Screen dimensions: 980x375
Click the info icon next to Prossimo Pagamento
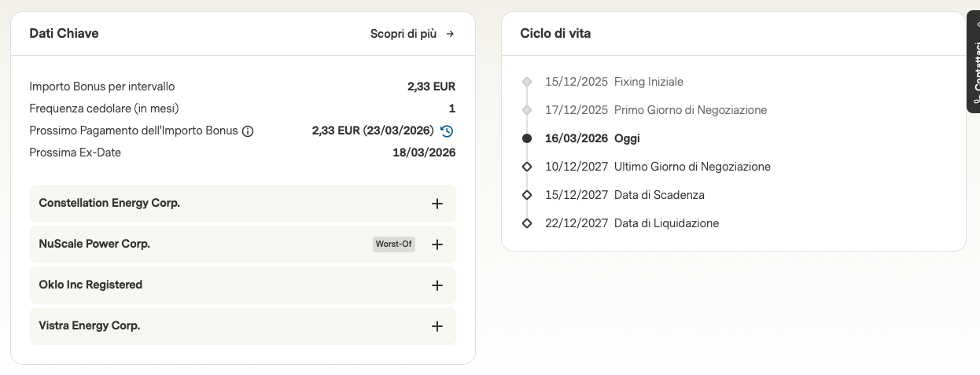click(x=248, y=131)
